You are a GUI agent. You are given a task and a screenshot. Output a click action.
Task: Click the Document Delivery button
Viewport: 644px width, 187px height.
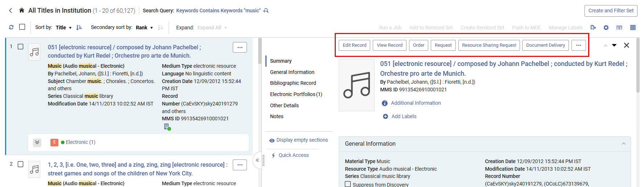click(x=545, y=45)
